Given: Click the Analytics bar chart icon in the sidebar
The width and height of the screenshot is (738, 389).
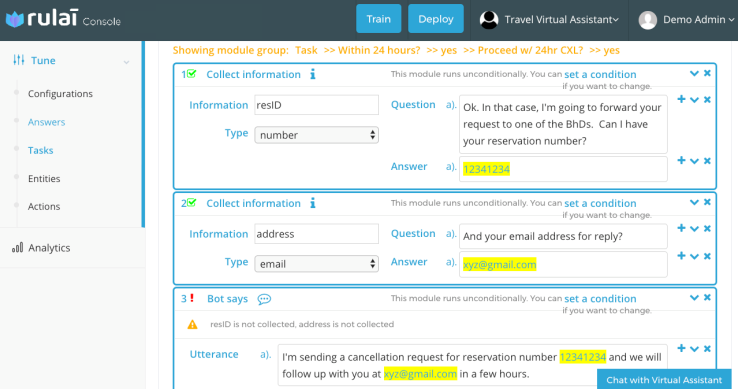Looking at the screenshot, I should coord(17,248).
